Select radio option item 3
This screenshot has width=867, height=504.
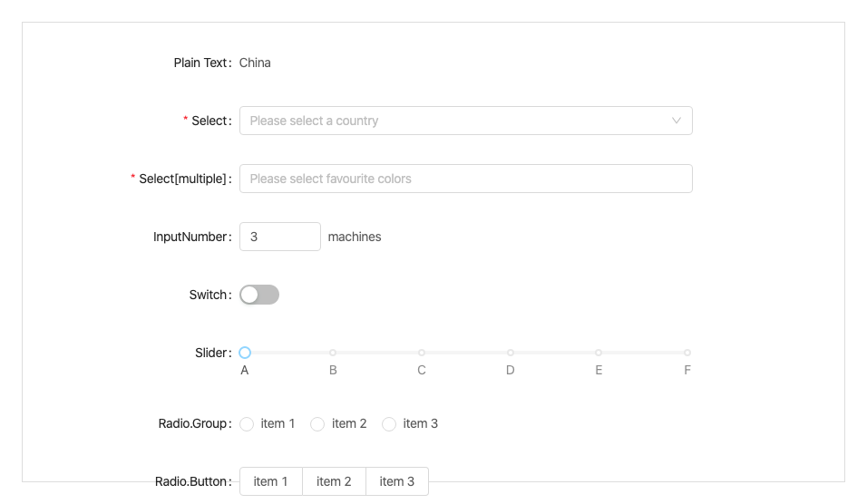(389, 424)
